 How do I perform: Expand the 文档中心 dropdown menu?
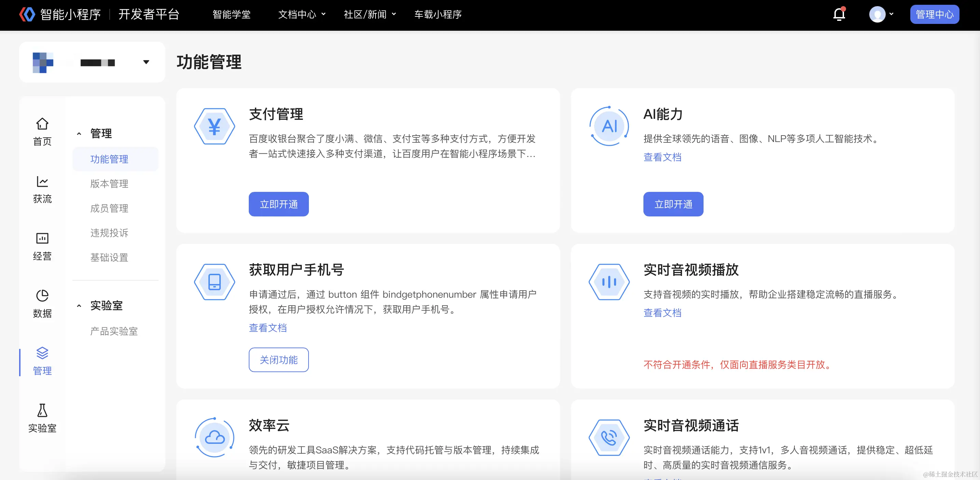click(302, 14)
